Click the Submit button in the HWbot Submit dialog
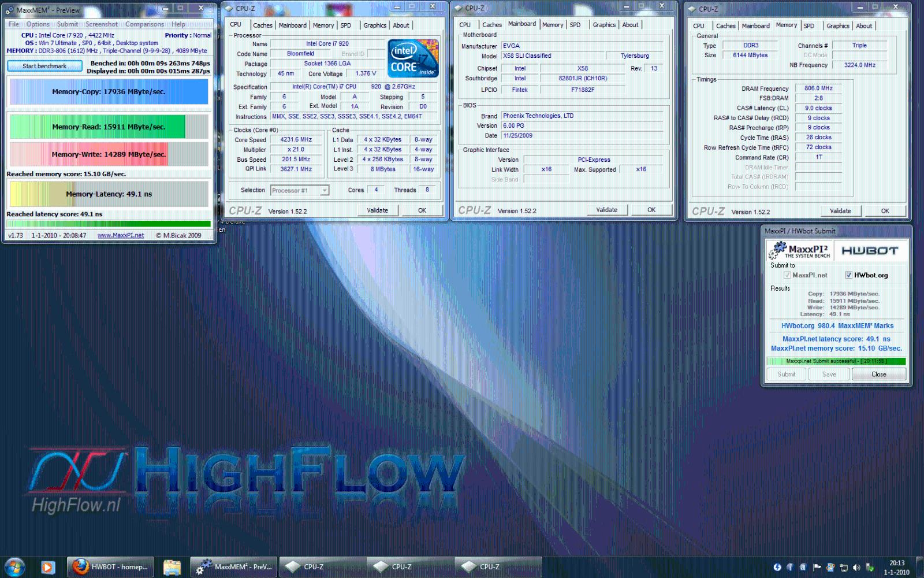 click(786, 374)
